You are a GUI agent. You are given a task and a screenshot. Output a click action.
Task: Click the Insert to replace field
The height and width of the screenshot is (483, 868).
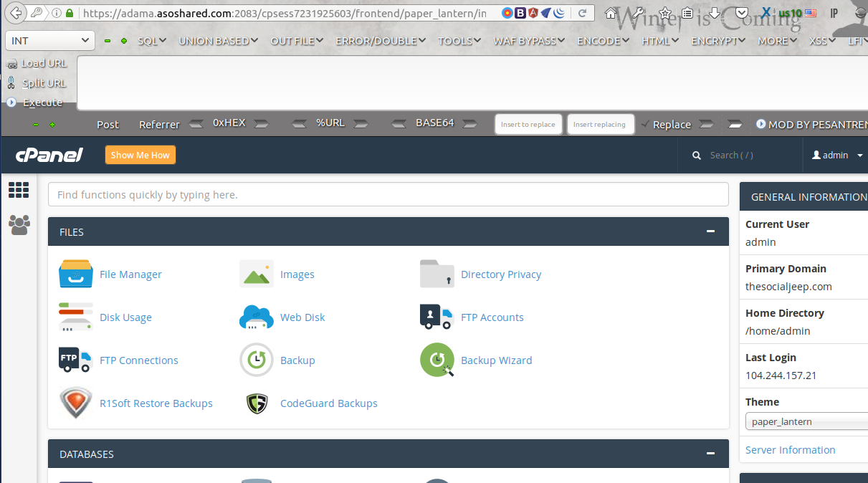[x=528, y=124]
